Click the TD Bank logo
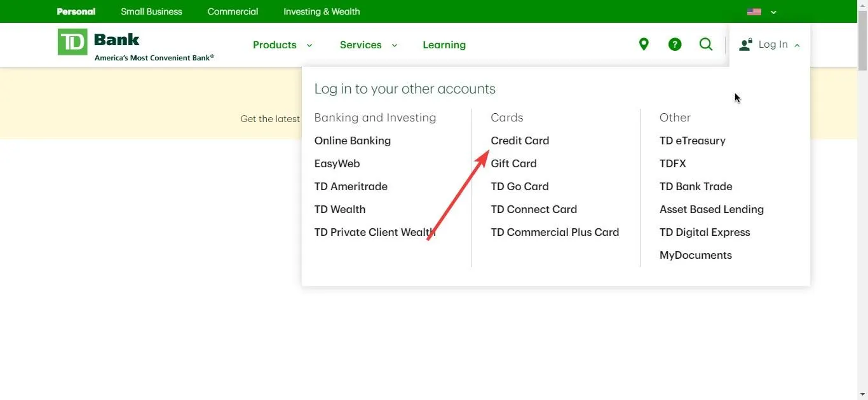 pyautogui.click(x=98, y=41)
